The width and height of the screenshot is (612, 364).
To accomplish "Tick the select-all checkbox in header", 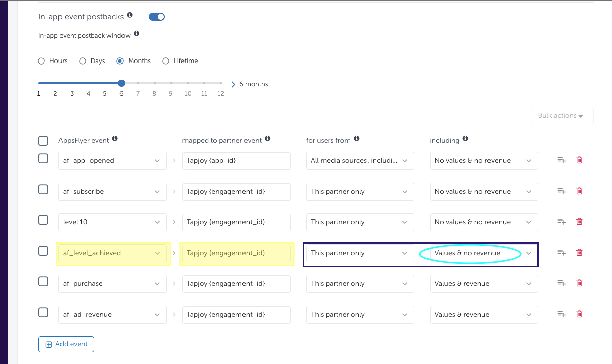I will [x=43, y=141].
